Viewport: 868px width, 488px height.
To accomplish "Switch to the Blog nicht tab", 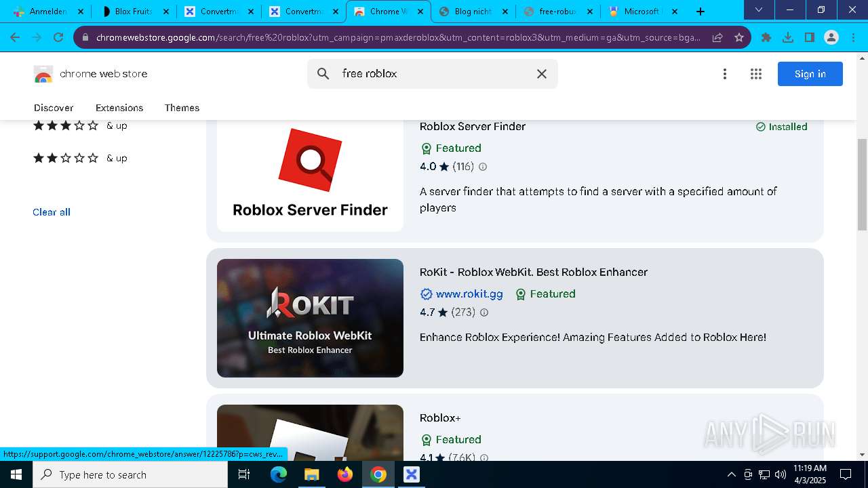I will pyautogui.click(x=473, y=12).
